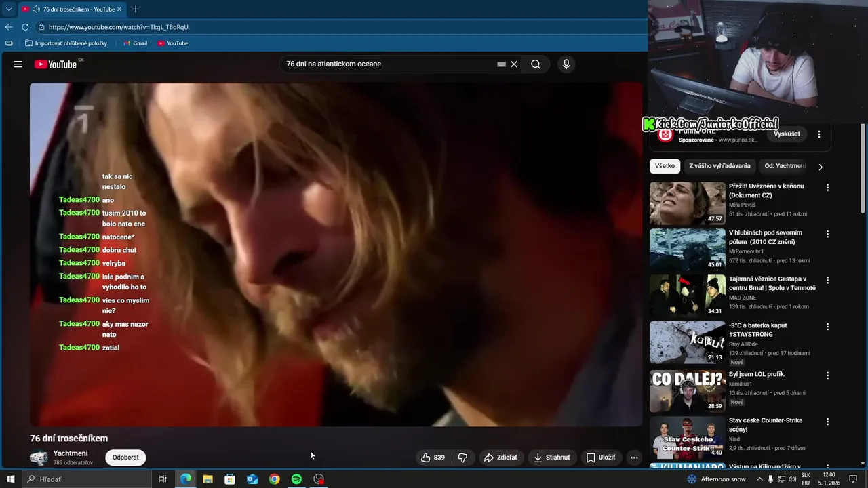868x488 pixels.
Task: Go to YouTube home via logo
Action: click(56, 64)
